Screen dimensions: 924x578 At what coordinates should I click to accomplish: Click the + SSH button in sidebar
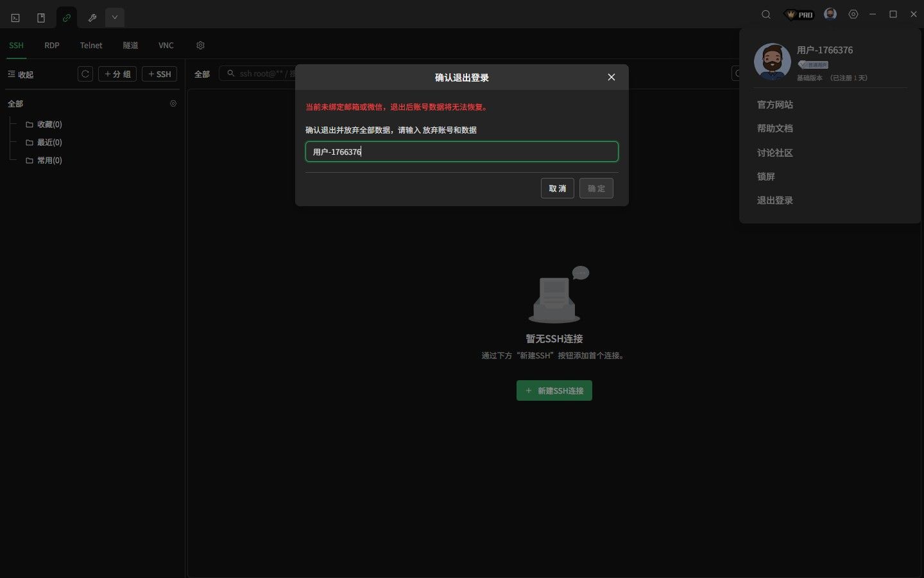(159, 74)
